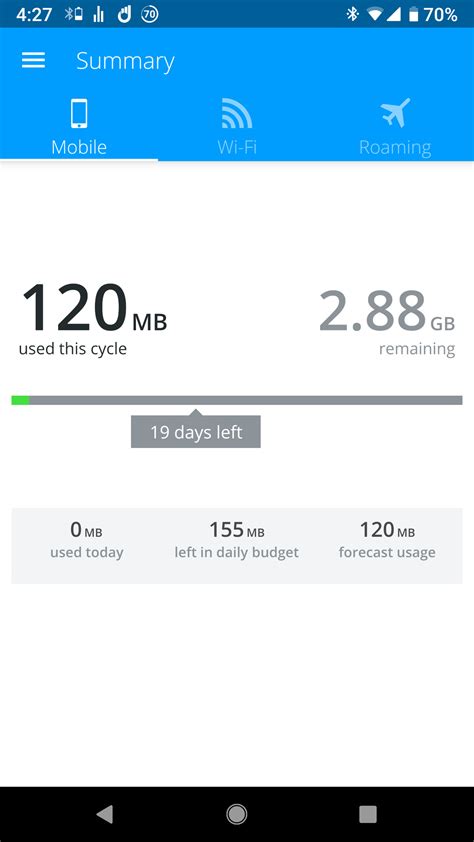Tap the recent apps square button
This screenshot has height=842, width=474.
[368, 815]
